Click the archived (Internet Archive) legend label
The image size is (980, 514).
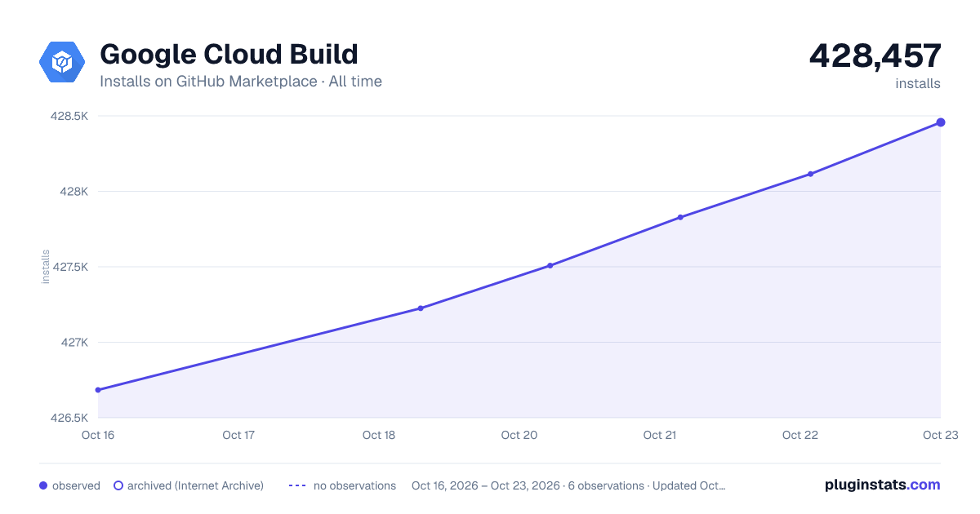tap(195, 485)
